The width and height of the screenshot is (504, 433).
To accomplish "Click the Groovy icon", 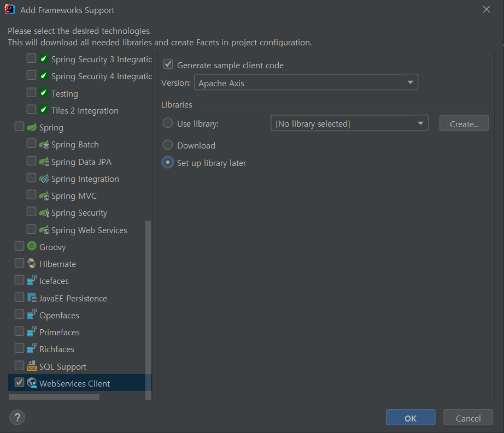I will pyautogui.click(x=32, y=246).
